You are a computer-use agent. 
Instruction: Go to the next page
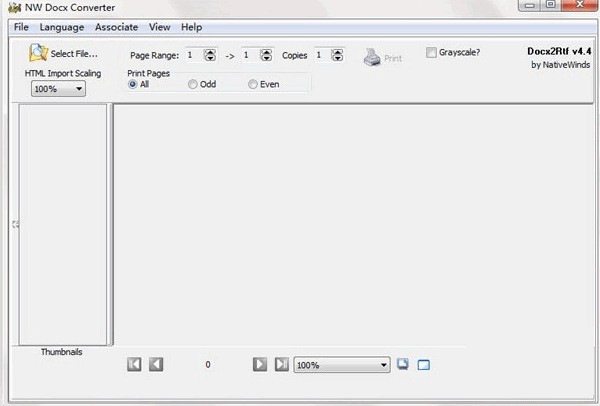[260, 364]
